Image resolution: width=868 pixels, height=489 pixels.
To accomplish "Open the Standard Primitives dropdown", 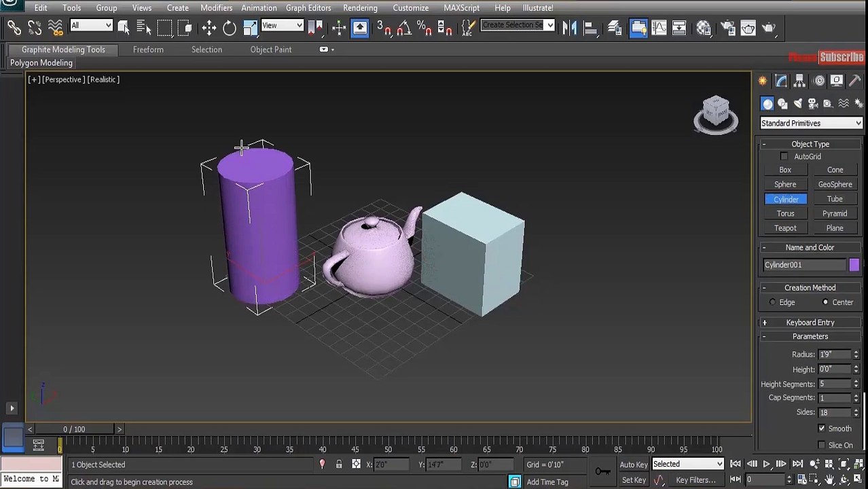I will coord(811,124).
